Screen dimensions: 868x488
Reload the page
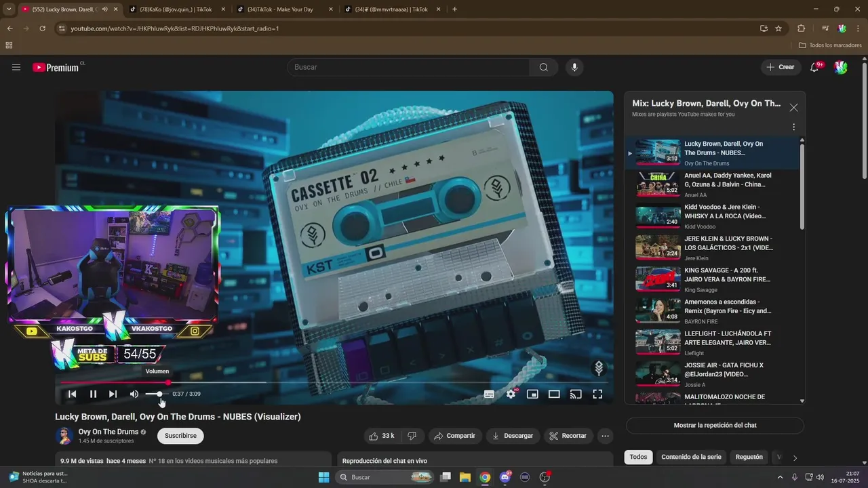[42, 28]
